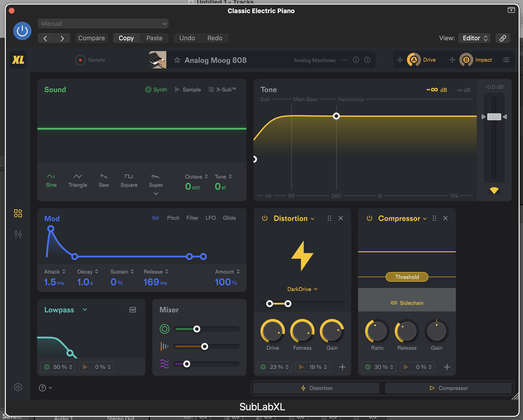Image resolution: width=523 pixels, height=420 pixels.
Task: Click the Macro A Drive knob
Action: coord(414,60)
